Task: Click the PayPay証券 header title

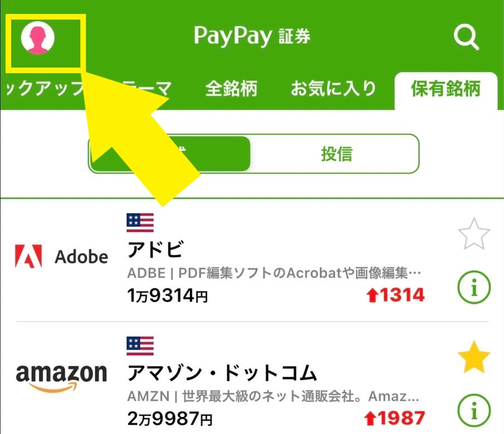Action: tap(252, 36)
